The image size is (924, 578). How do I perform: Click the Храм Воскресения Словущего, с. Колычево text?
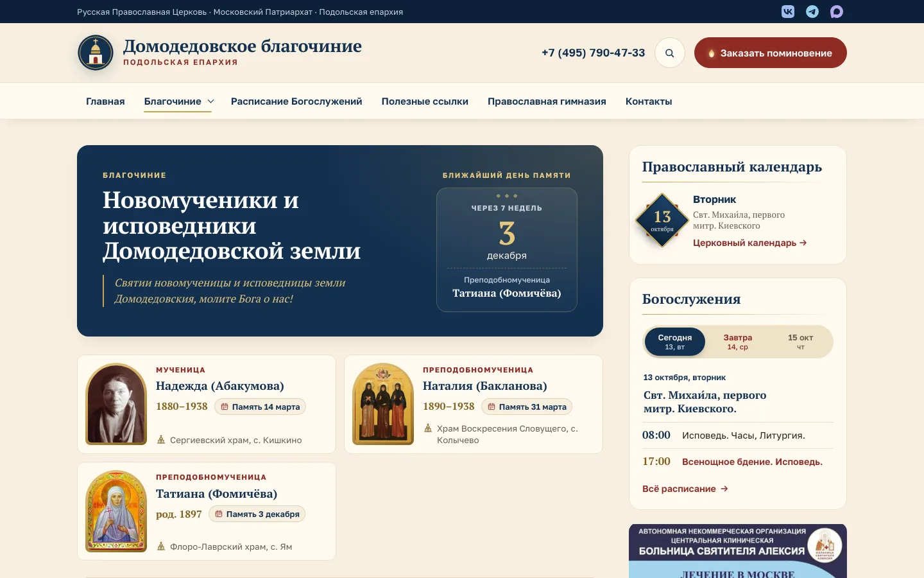coord(508,434)
